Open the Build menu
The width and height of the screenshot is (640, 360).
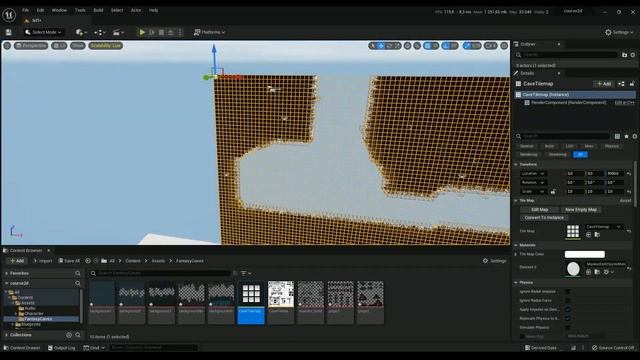[x=98, y=10]
